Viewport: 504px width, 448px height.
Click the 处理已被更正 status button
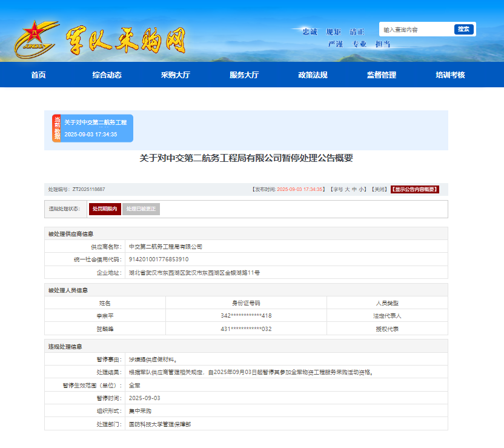click(141, 209)
